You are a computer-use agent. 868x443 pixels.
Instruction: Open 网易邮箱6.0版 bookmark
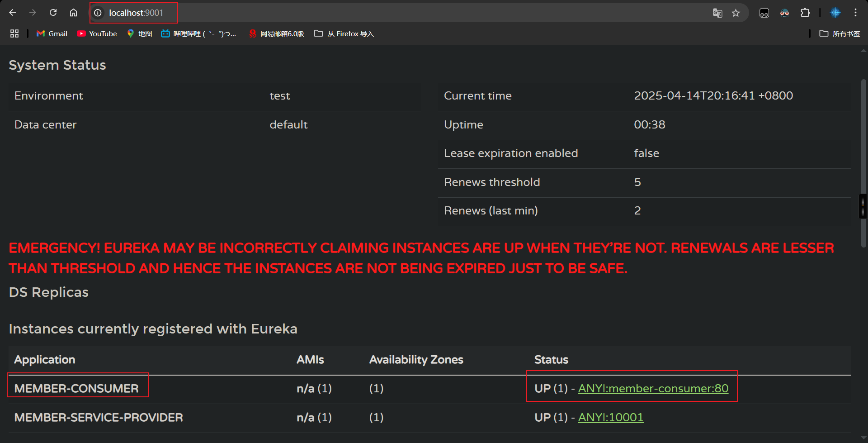click(277, 33)
